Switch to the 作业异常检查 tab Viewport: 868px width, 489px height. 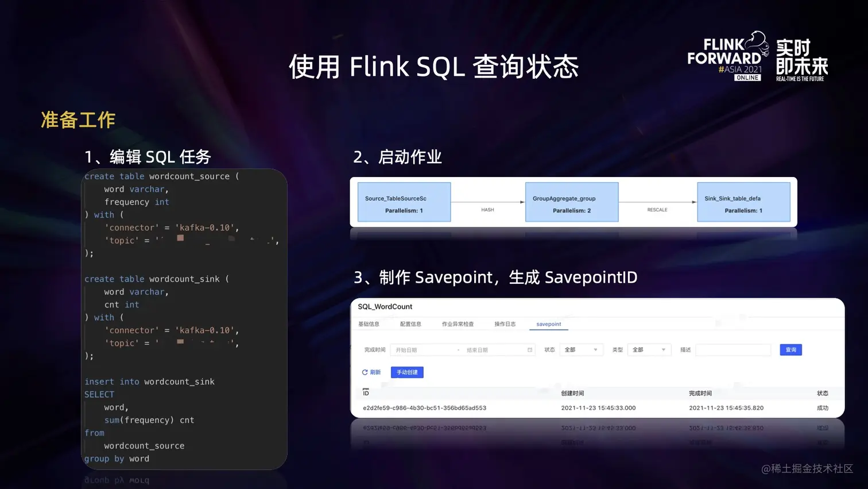[x=458, y=324]
